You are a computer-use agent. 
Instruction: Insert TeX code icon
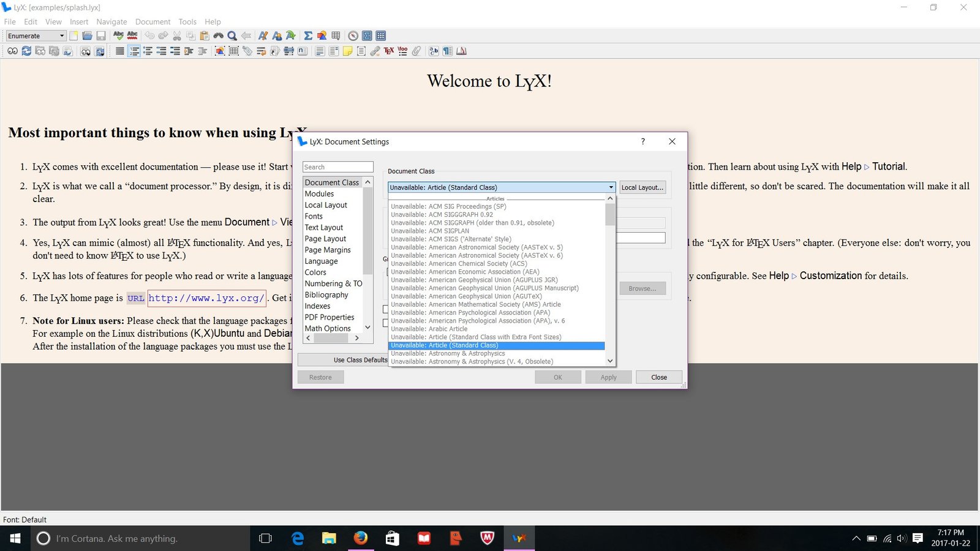pos(388,51)
